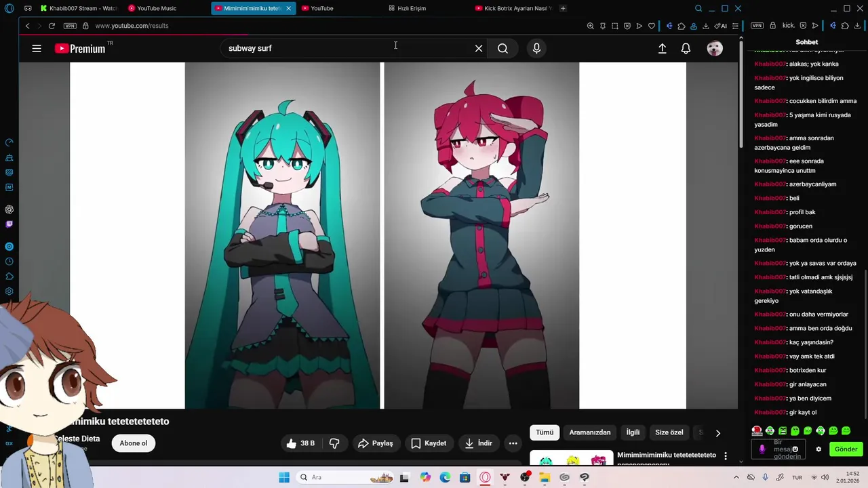Viewport: 868px width, 488px height.
Task: Open File Explorer from taskbar
Action: (545, 477)
